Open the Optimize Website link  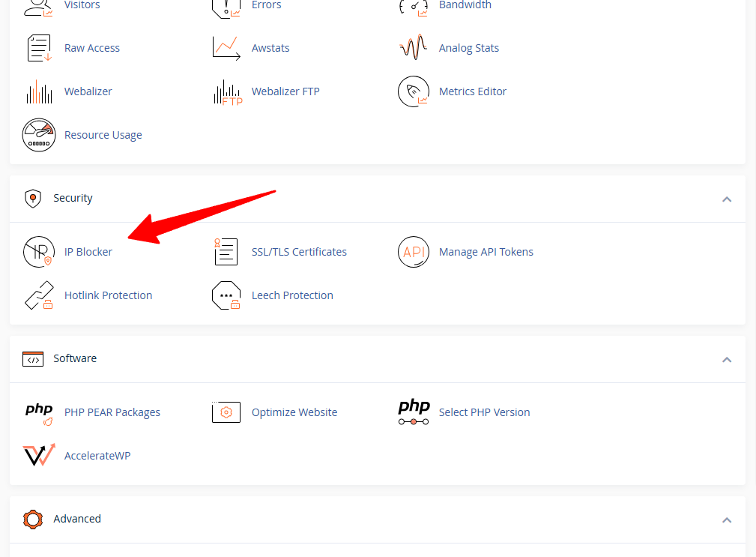click(x=294, y=412)
